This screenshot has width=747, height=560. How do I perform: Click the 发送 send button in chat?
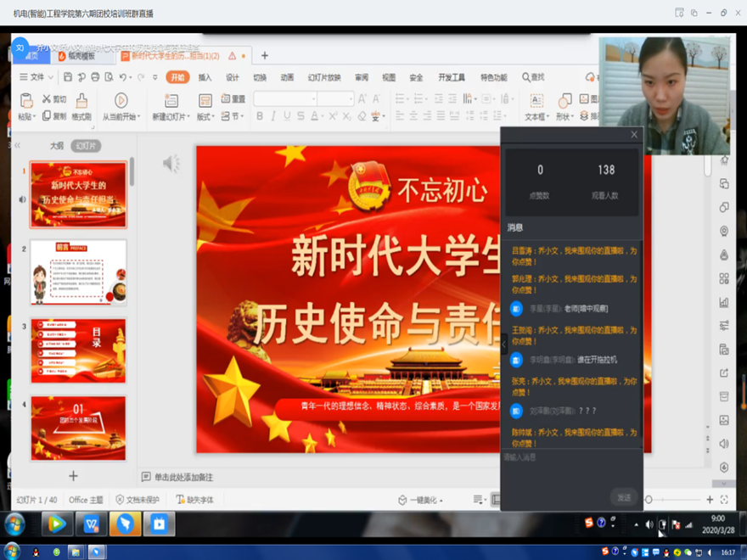coord(624,497)
